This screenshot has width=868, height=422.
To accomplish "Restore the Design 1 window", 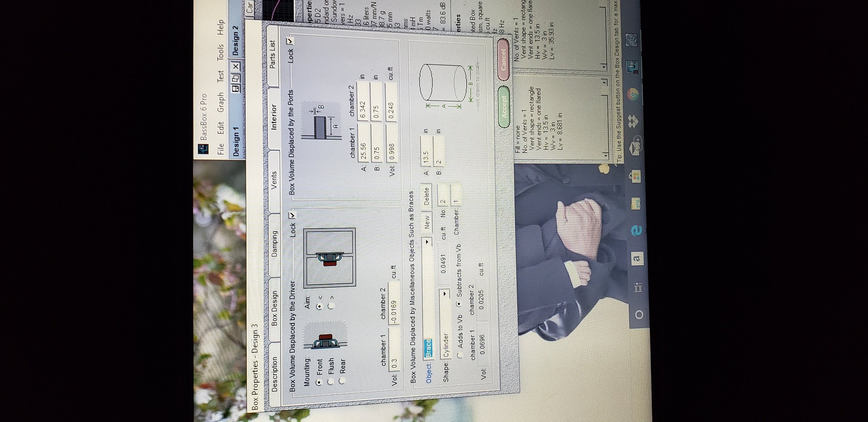I will coord(235,77).
